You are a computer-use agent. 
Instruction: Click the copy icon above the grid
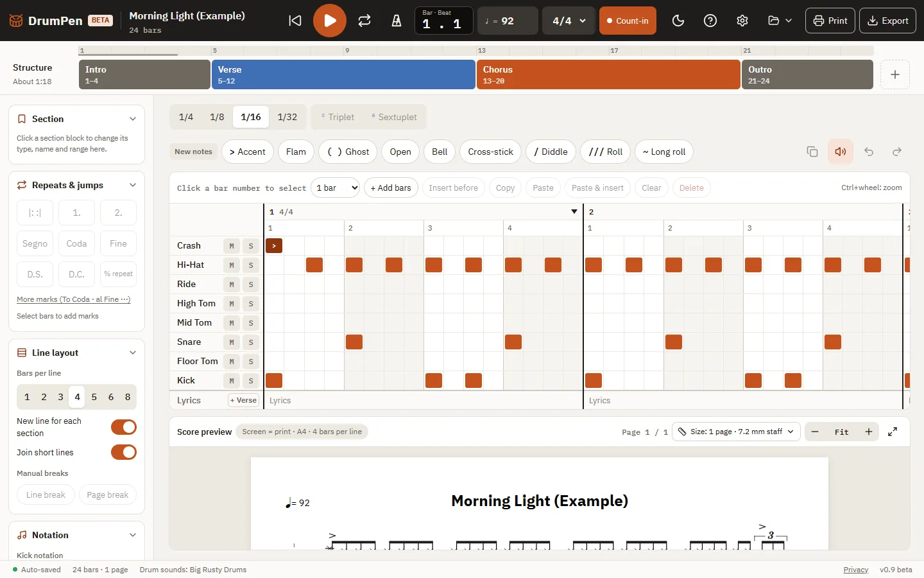pyautogui.click(x=812, y=152)
